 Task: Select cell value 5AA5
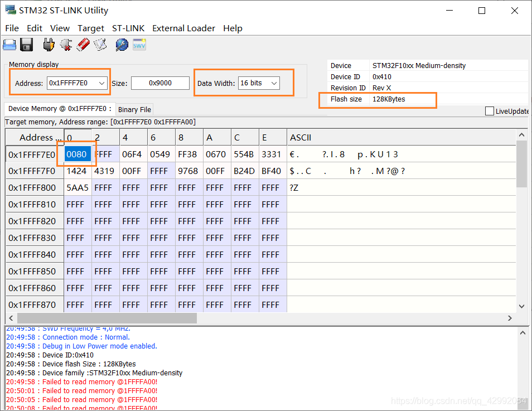tap(78, 188)
